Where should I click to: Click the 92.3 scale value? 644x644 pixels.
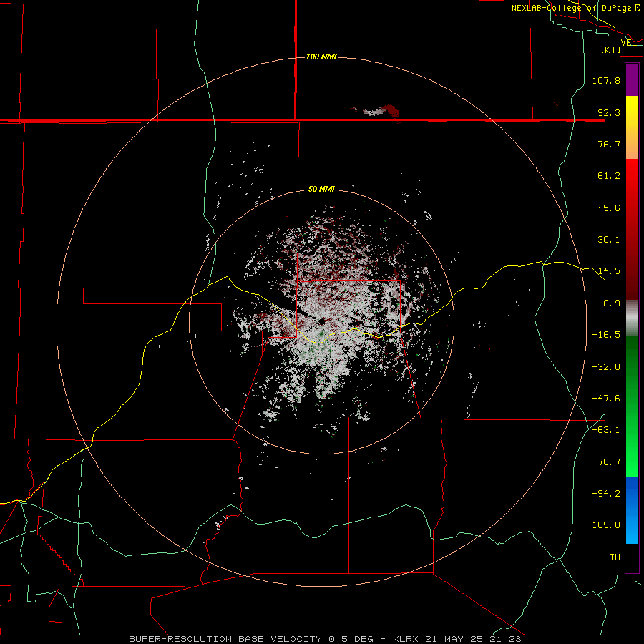click(609, 112)
